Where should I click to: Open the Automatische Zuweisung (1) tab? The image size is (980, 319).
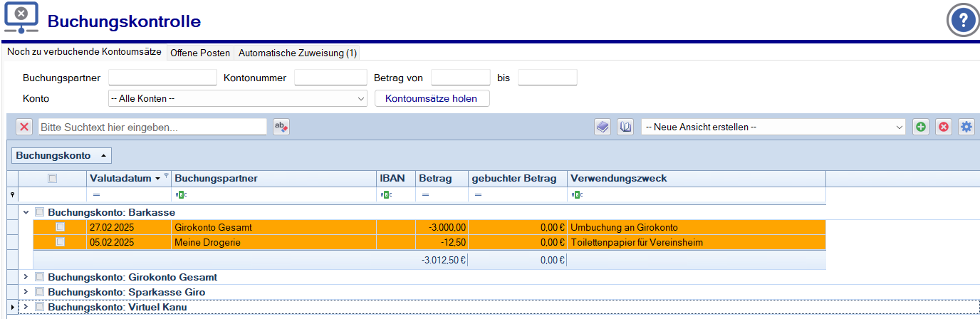298,53
